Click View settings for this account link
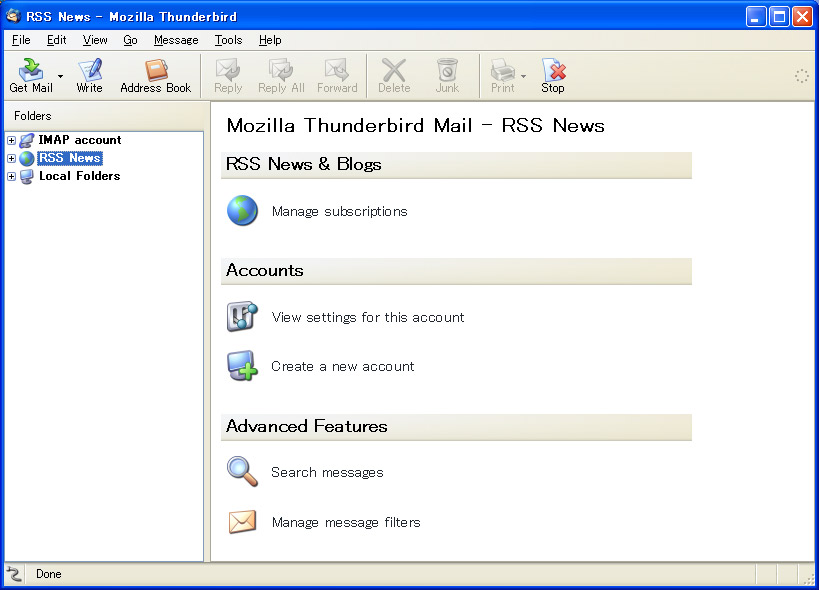The image size is (819, 590). click(x=368, y=317)
